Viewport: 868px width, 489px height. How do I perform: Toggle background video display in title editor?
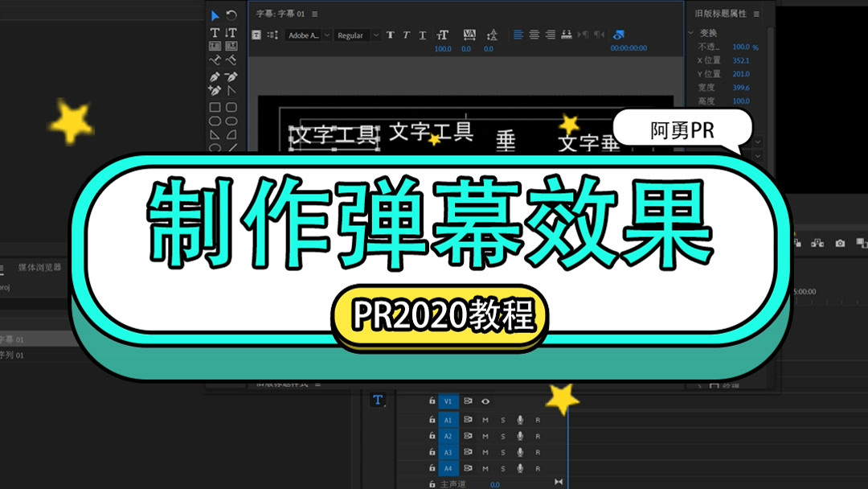click(619, 35)
